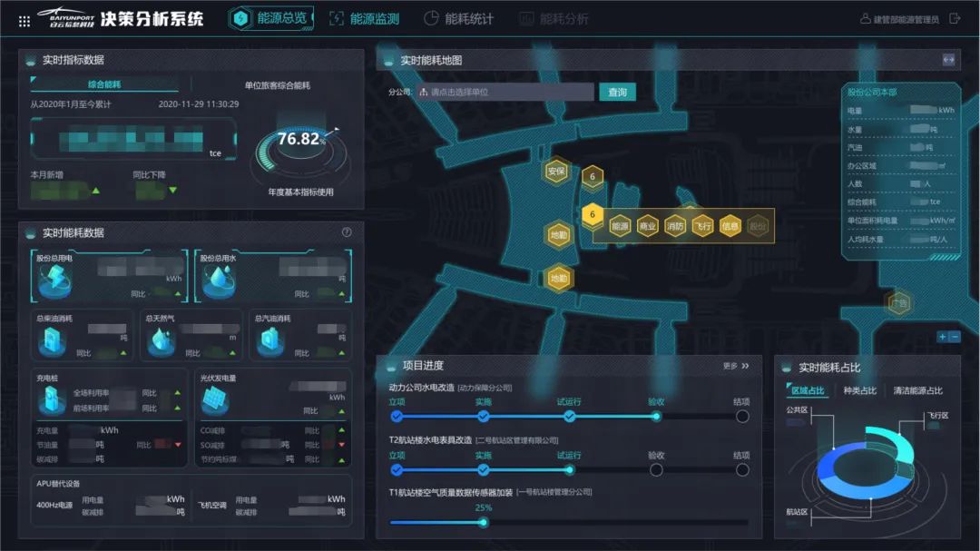
Task: Select the dimmed 股份 hexagon in the popup
Action: (x=758, y=226)
